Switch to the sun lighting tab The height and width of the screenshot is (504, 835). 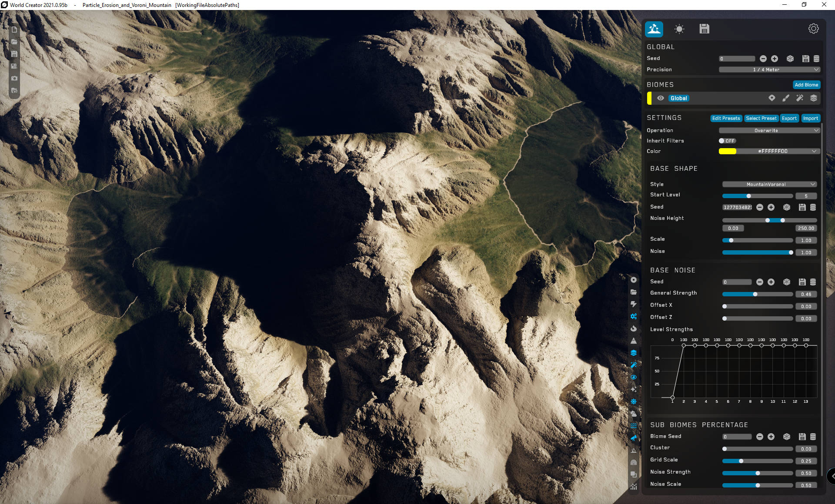(679, 29)
